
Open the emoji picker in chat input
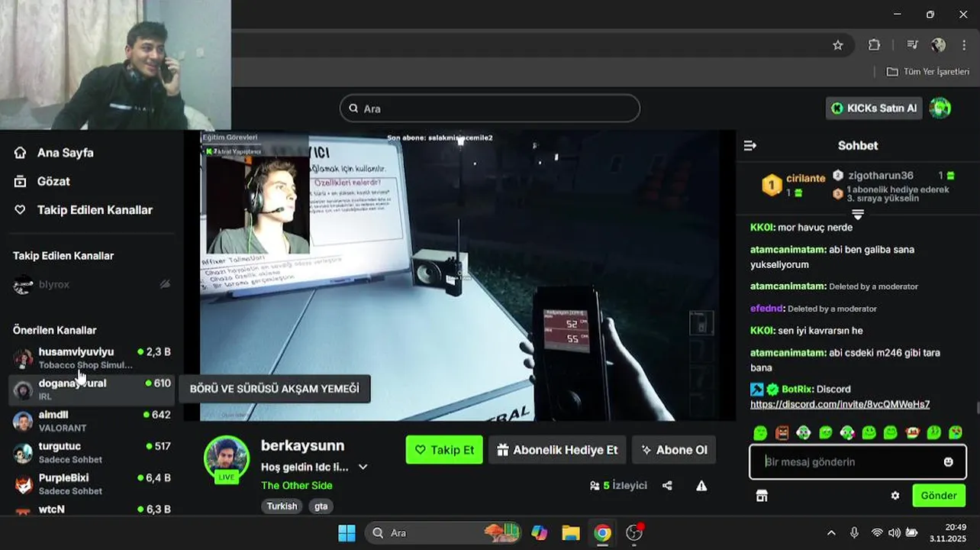point(948,462)
